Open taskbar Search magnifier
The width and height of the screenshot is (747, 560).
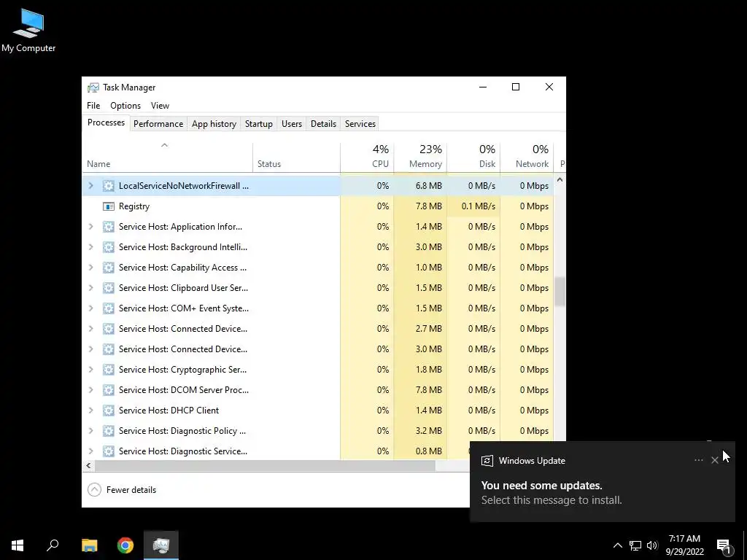[53, 545]
